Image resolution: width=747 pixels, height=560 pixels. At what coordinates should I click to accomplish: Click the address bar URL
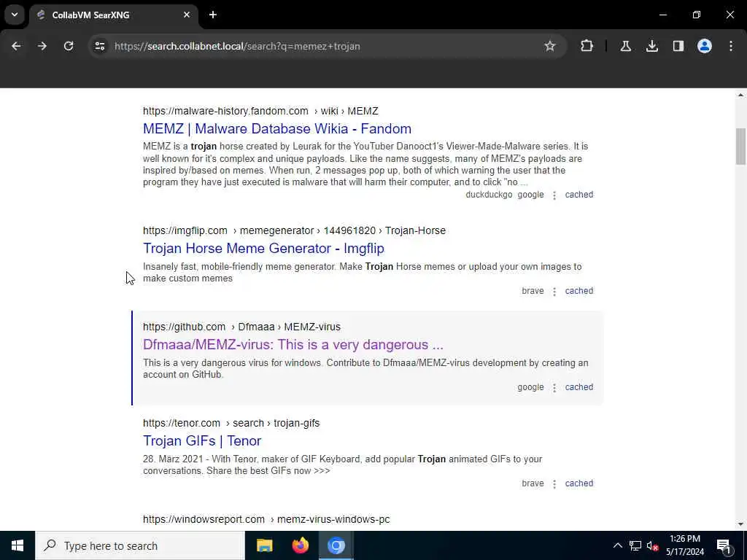(237, 46)
